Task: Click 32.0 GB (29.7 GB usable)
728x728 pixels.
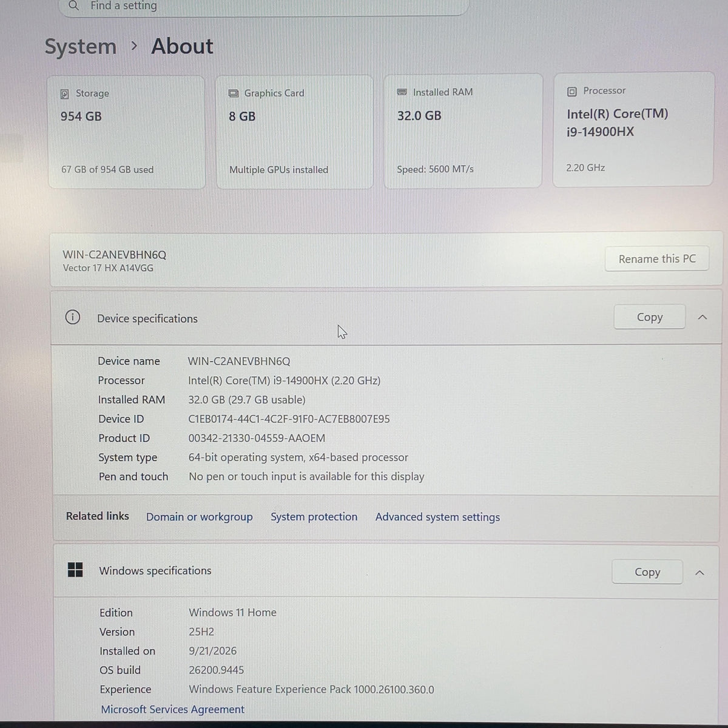Action: (x=247, y=400)
